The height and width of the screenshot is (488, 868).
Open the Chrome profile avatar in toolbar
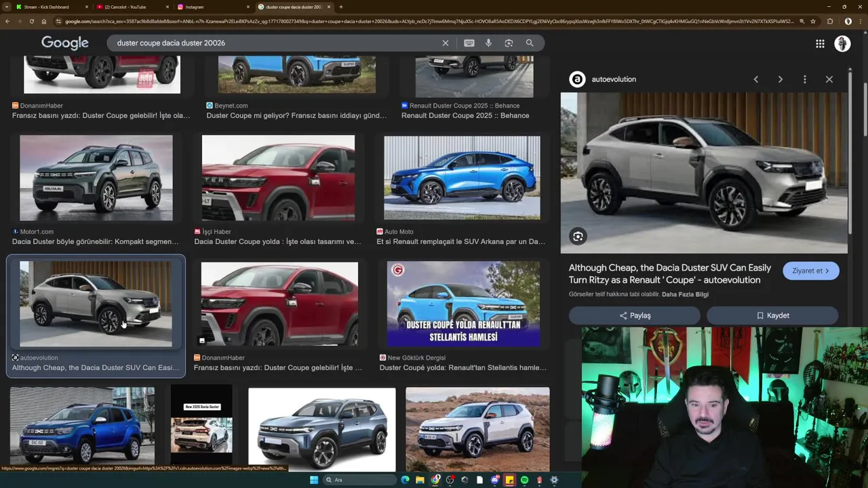[x=848, y=21]
